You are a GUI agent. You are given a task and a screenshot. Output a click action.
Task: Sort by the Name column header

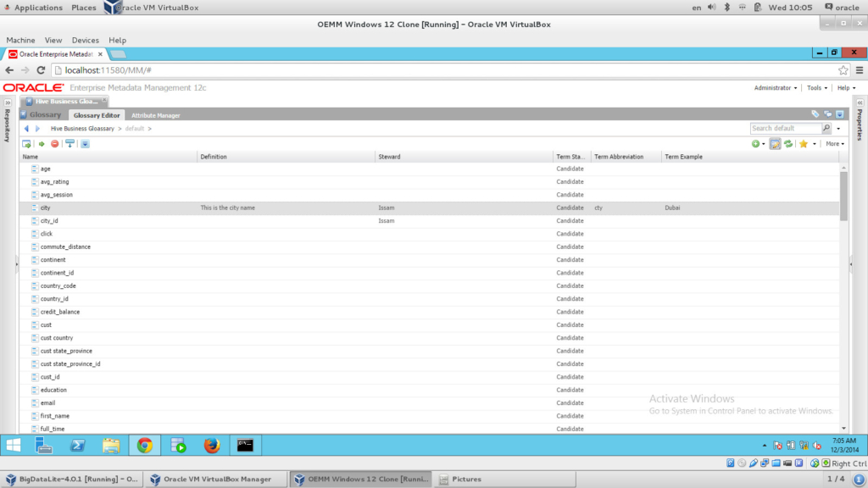[x=108, y=157]
